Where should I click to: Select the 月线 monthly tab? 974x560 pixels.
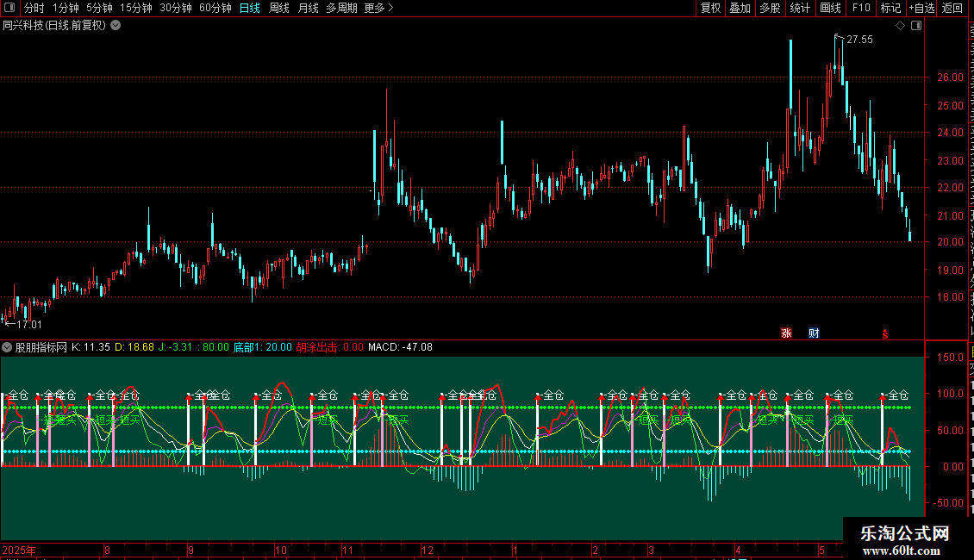308,8
